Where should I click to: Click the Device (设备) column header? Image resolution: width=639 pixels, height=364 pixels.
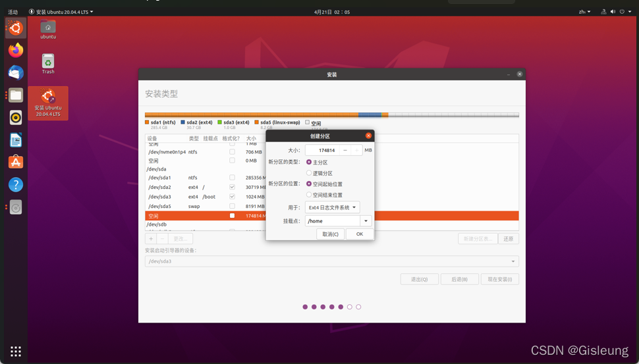[x=152, y=138]
